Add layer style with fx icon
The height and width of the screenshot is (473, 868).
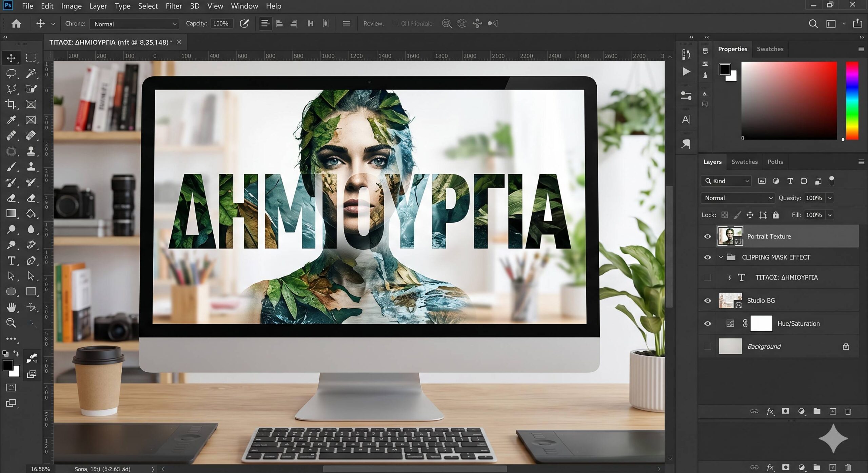coord(770,411)
